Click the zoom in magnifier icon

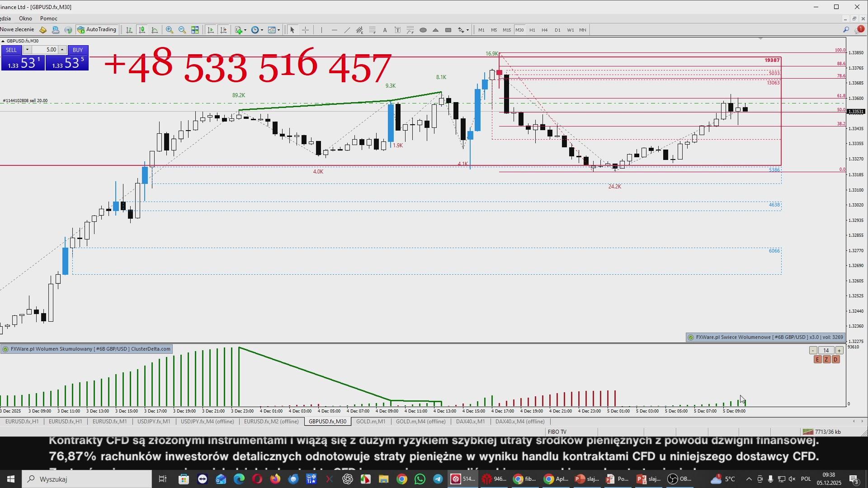click(170, 30)
